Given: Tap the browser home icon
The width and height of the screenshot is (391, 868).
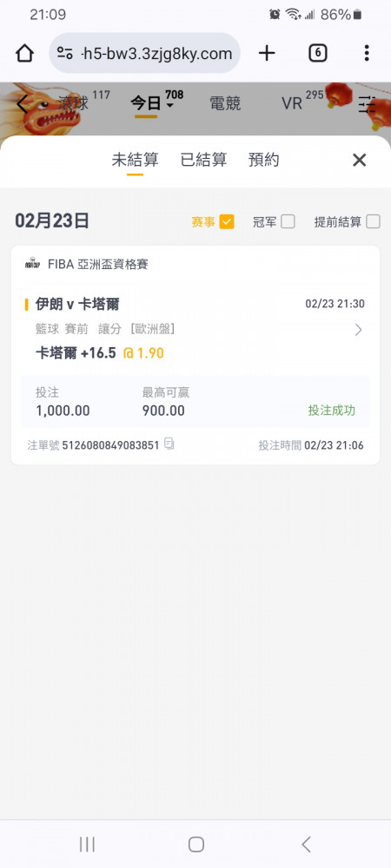Looking at the screenshot, I should coord(24,54).
